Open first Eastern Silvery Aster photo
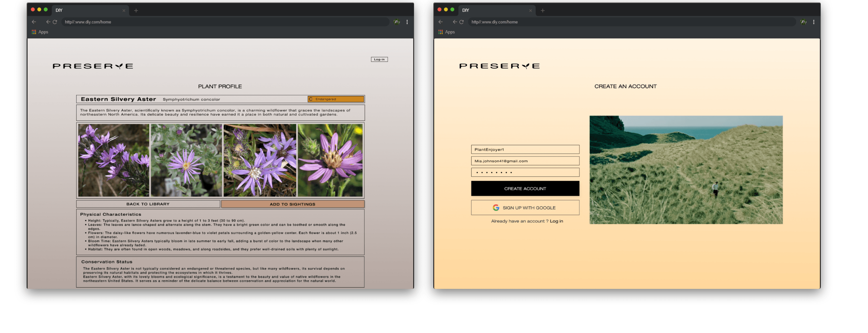The height and width of the screenshot is (333, 868). 114,160
